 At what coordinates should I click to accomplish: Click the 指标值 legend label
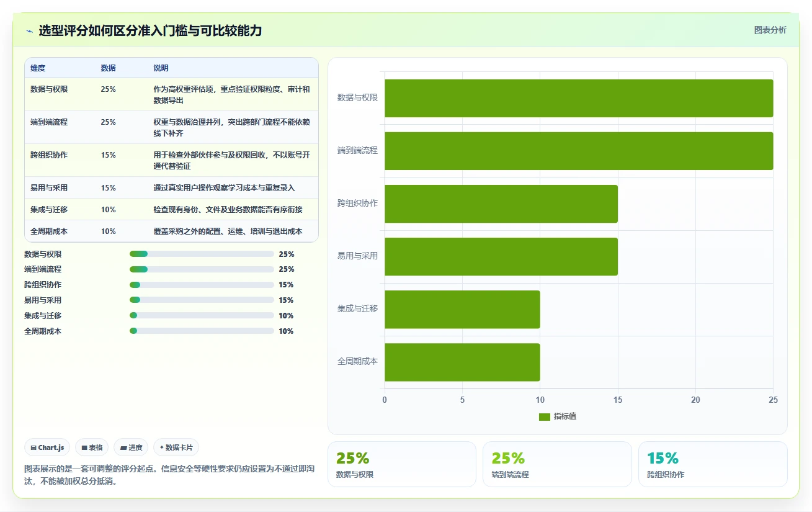click(565, 416)
